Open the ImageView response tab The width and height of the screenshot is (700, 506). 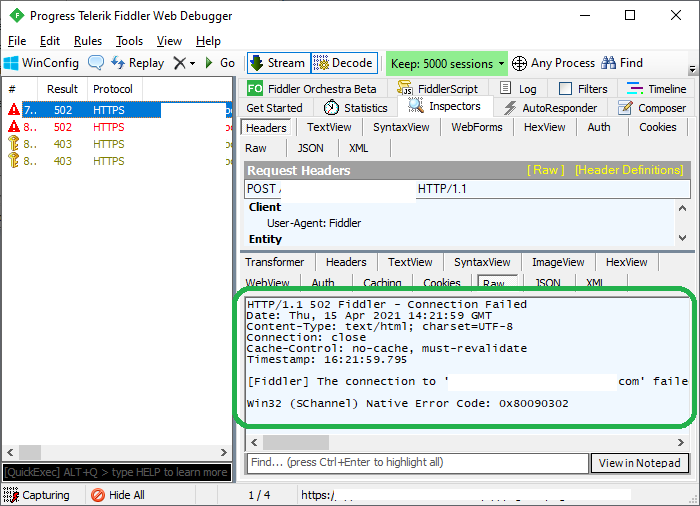558,262
